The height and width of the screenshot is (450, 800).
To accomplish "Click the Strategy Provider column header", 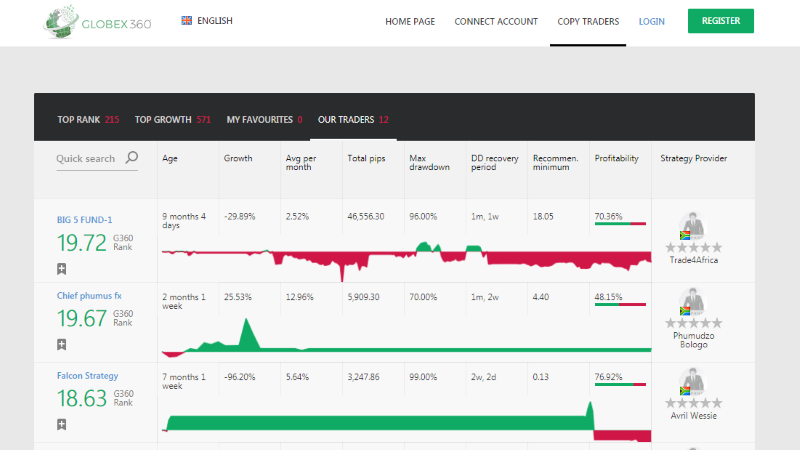I will pyautogui.click(x=693, y=158).
